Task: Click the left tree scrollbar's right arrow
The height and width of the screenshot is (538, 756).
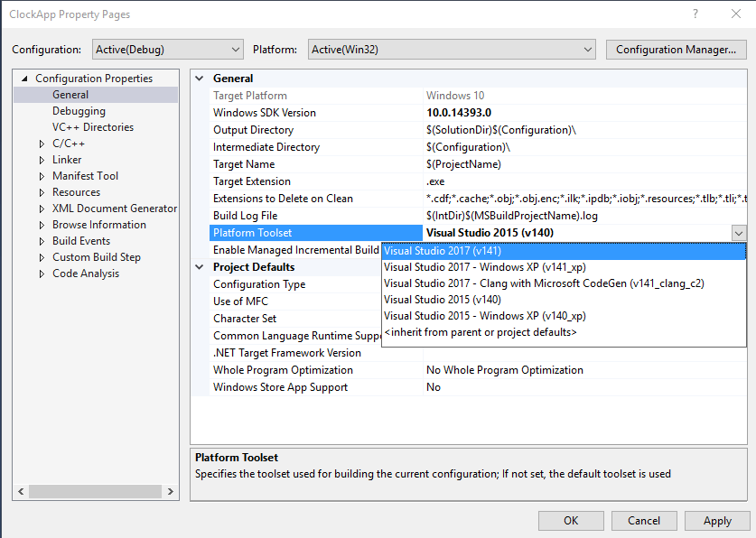Action: (170, 491)
